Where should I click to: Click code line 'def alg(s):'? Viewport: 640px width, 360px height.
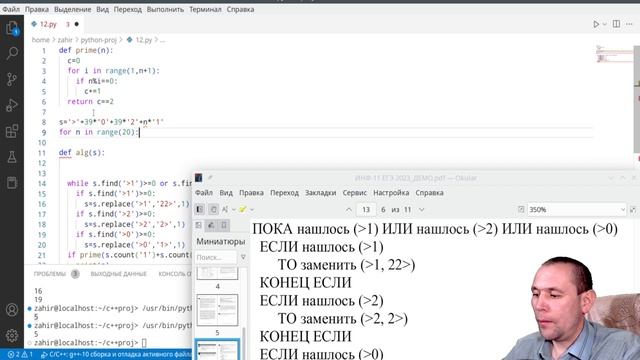pos(82,153)
